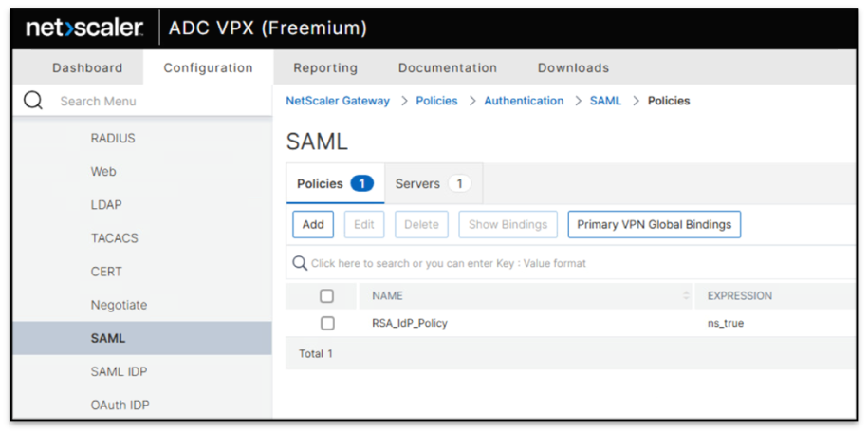Sort the table by NAME column arrows
Viewport: 868px width, 434px height.
tap(687, 296)
